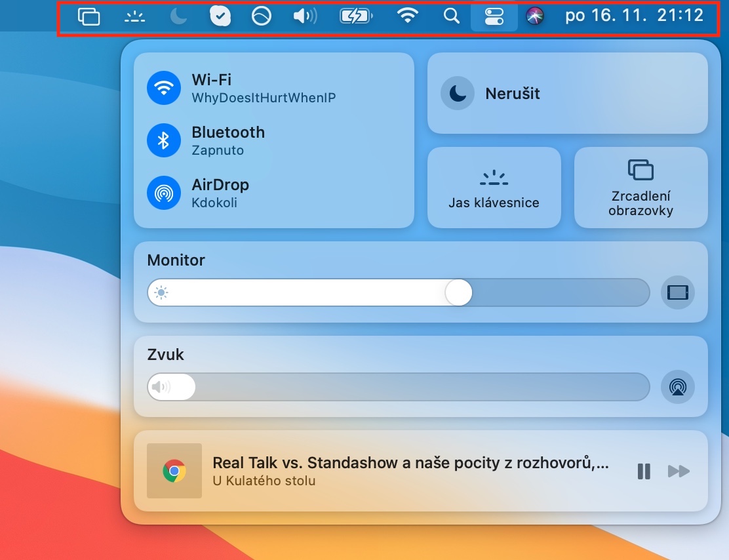The image size is (729, 560).
Task: Set the Zvuk volume slider
Action: [399, 387]
